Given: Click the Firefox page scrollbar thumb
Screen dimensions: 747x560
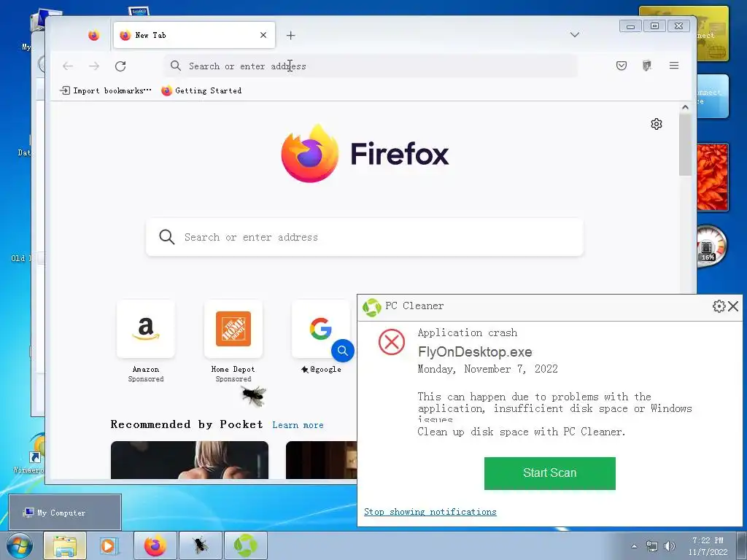Looking at the screenshot, I should click(x=685, y=145).
